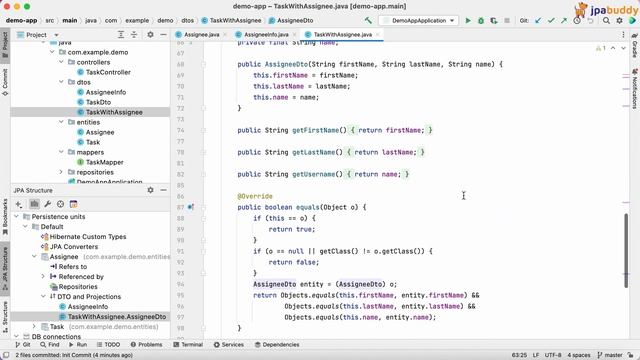640x360 pixels.
Task: Collapse DTO and Projections node
Action: click(x=43, y=296)
